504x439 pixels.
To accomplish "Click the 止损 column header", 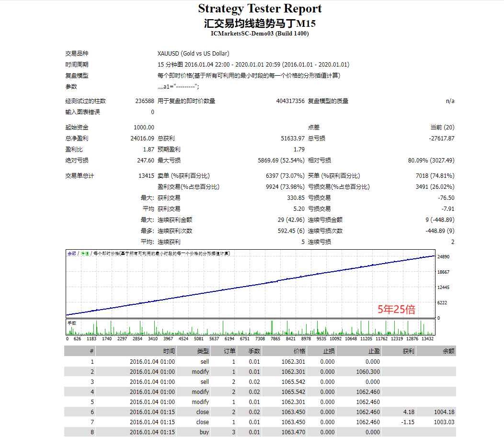I will pyautogui.click(x=322, y=351).
